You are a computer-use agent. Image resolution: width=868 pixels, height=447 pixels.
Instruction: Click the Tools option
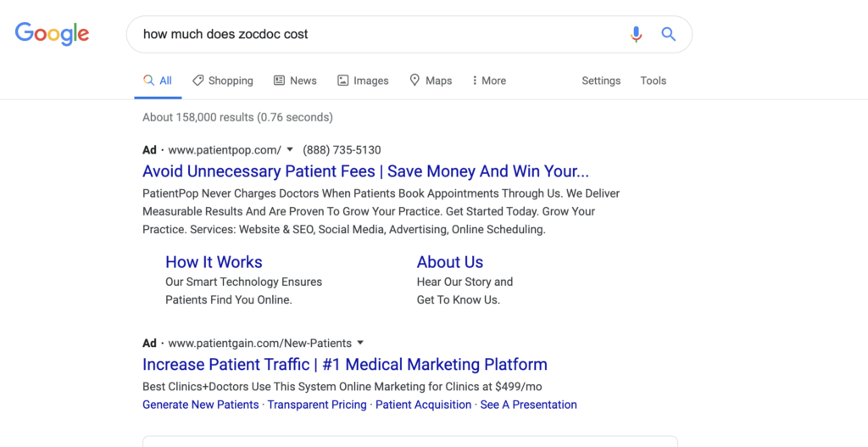coord(654,81)
